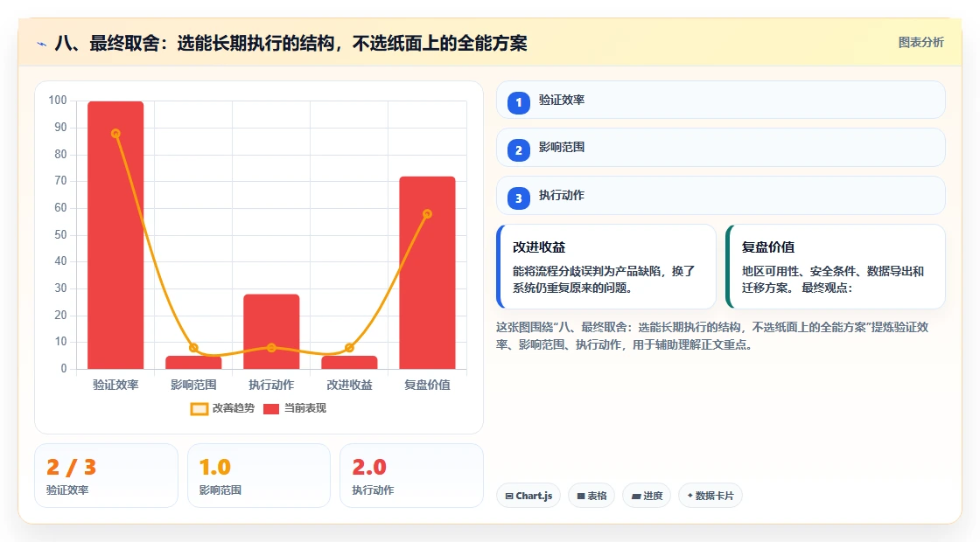The width and height of the screenshot is (980, 542).
Task: Click the trend line point above 验证效率
Action: pyautogui.click(x=115, y=134)
